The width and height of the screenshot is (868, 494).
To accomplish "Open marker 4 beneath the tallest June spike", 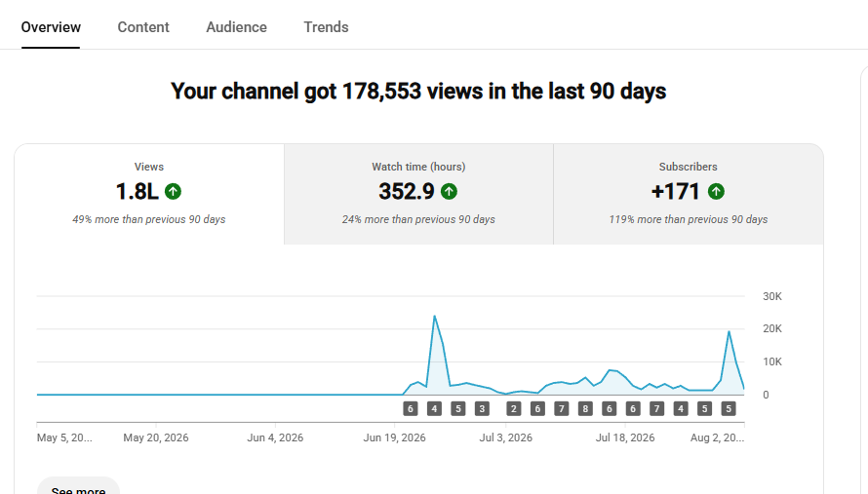I will [x=434, y=409].
